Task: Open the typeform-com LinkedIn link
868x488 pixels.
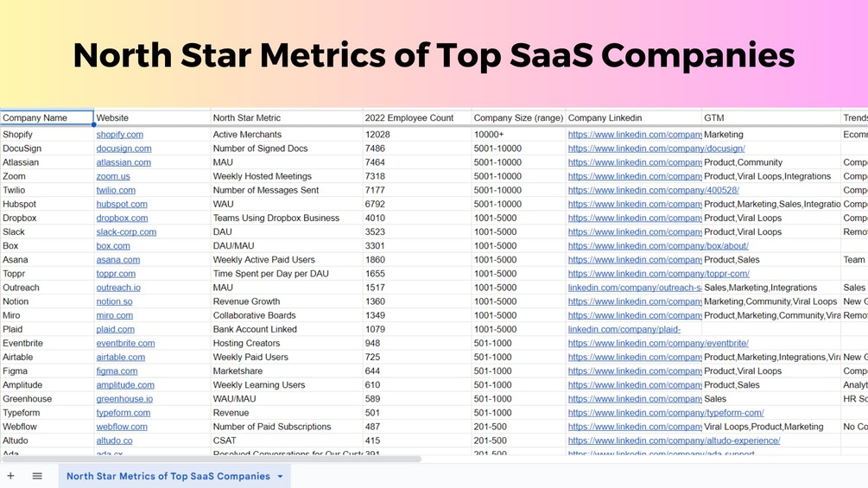Action: click(x=666, y=413)
